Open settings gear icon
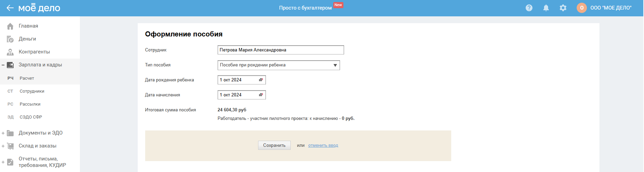This screenshot has width=644, height=172. (x=563, y=8)
